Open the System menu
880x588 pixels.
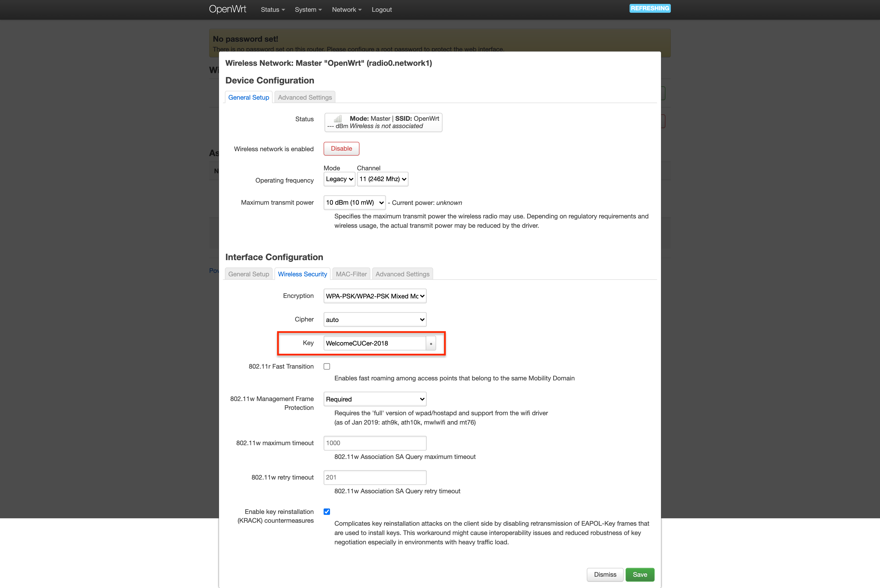click(308, 10)
